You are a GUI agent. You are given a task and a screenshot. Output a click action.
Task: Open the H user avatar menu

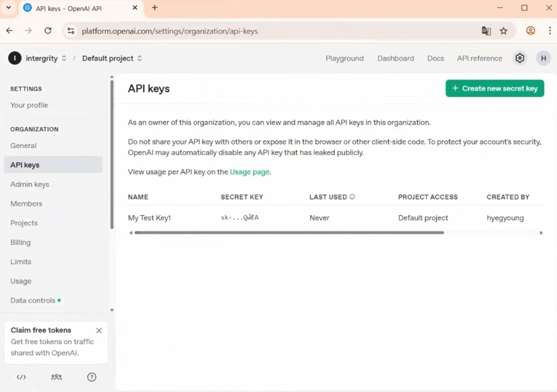pos(543,58)
